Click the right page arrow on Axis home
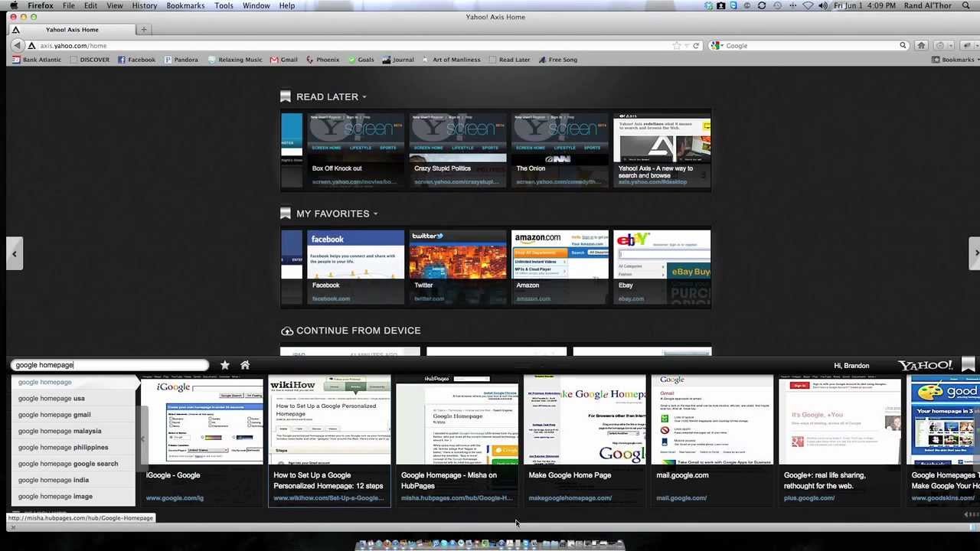Screen dimensions: 980x551 point(974,253)
